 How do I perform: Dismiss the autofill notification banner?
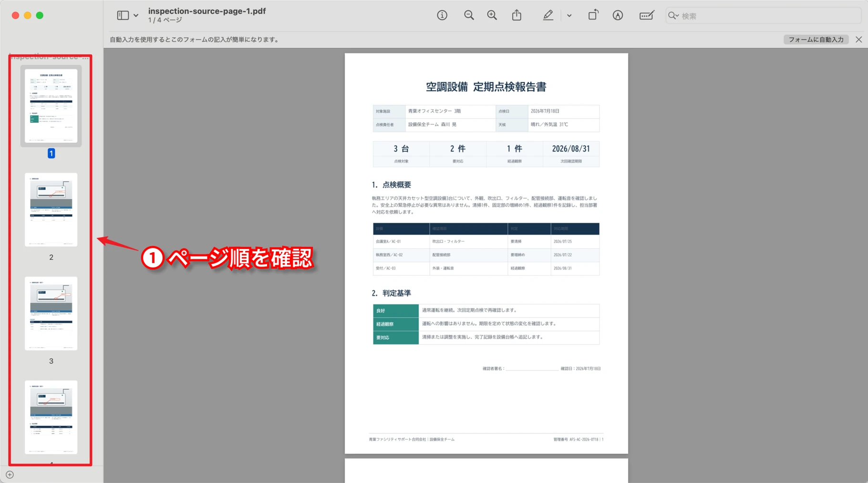[x=858, y=40]
